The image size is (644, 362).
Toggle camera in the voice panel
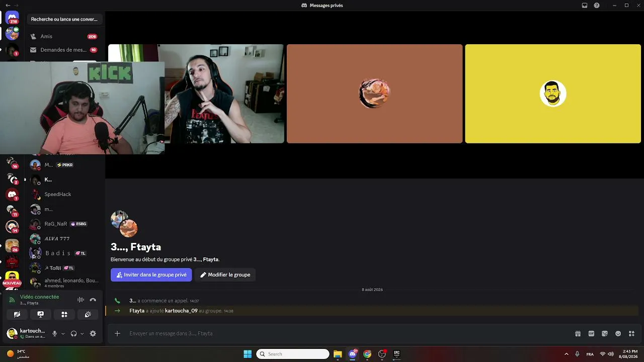point(17,314)
